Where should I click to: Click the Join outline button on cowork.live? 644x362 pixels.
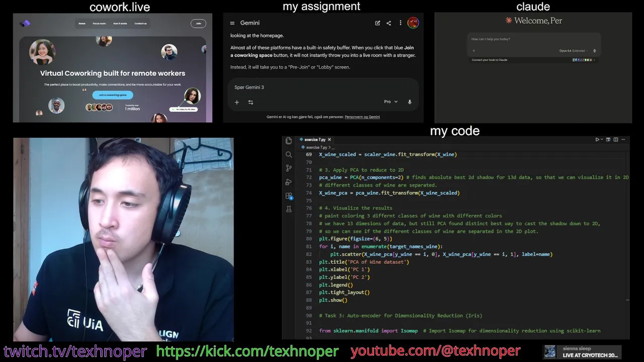click(198, 23)
